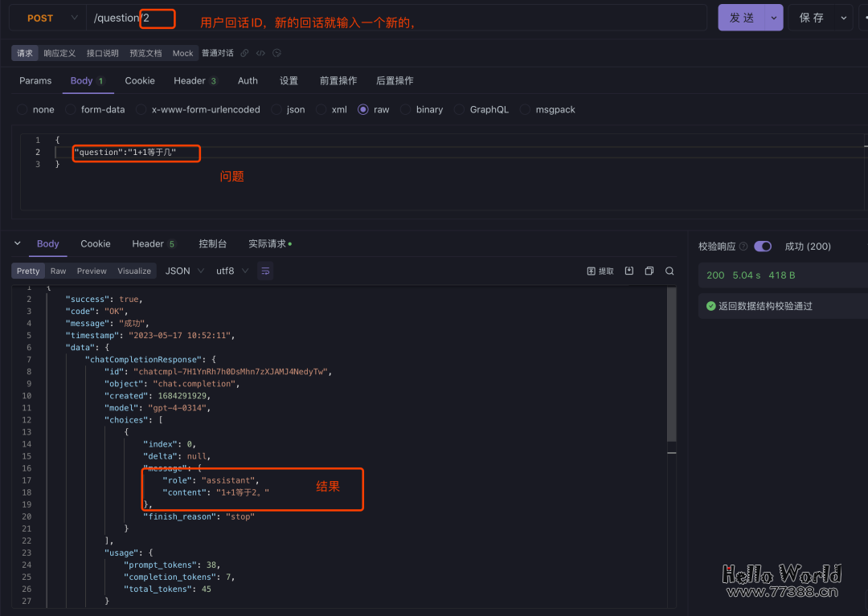Open the 保存 save options dropdown
The height and width of the screenshot is (616, 868).
tap(844, 18)
